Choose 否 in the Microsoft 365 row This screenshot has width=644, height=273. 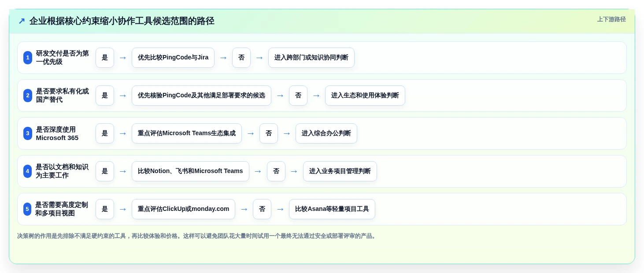pos(269,133)
